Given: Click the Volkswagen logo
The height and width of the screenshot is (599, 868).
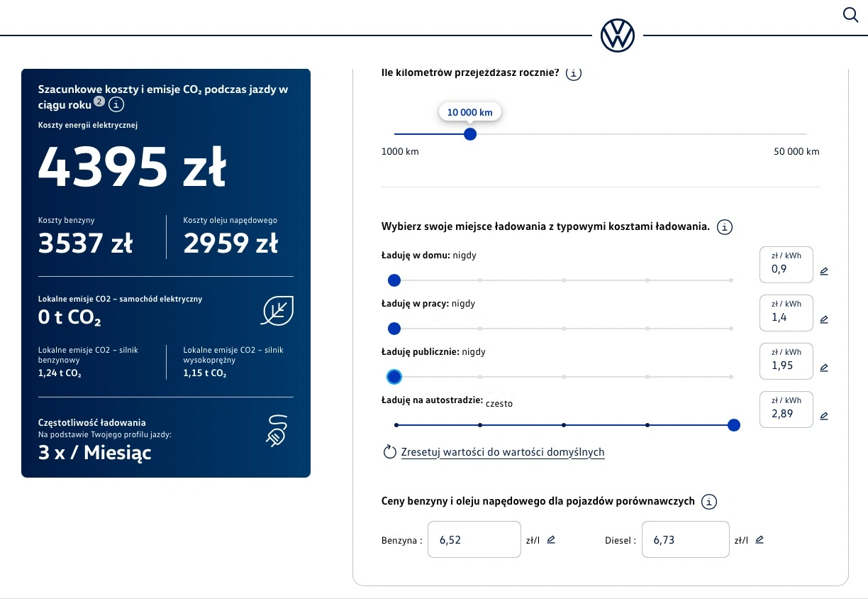Looking at the screenshot, I should [x=617, y=35].
